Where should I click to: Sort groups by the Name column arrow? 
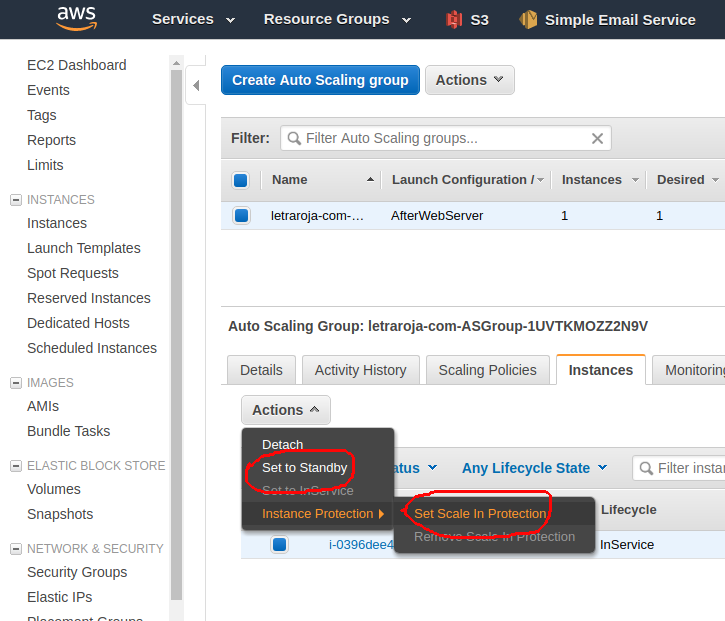tap(370, 179)
